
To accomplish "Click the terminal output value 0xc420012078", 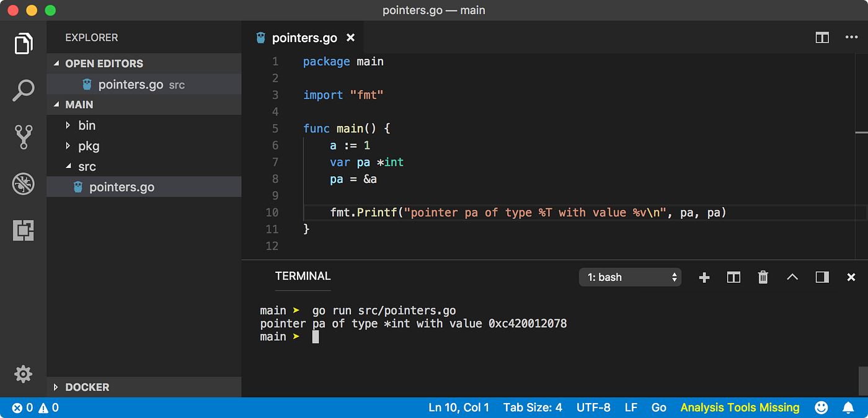I will (x=528, y=324).
